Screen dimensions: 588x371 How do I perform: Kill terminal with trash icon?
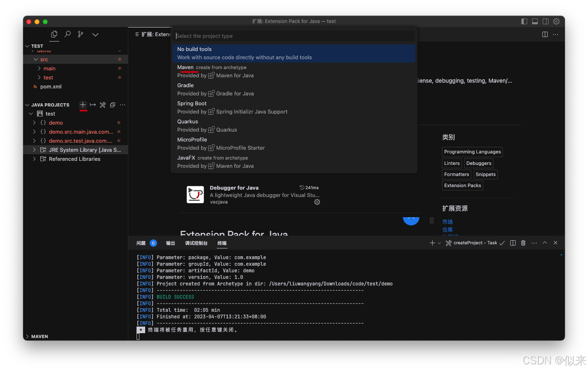coord(523,243)
